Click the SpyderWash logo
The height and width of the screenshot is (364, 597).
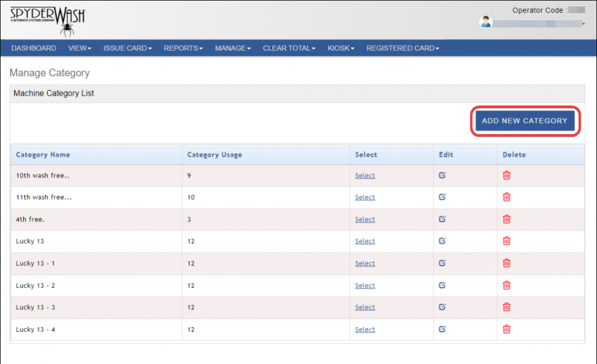point(48,21)
